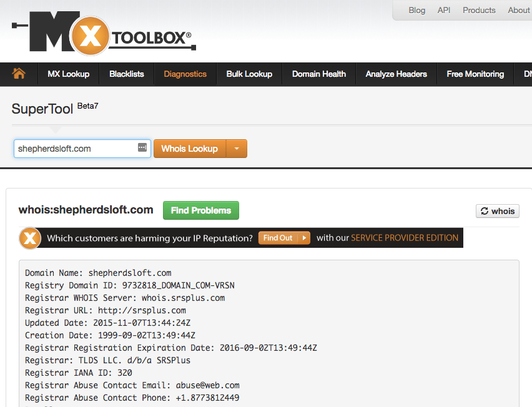Image resolution: width=532 pixels, height=407 pixels.
Task: Open the Blog link
Action: (417, 10)
